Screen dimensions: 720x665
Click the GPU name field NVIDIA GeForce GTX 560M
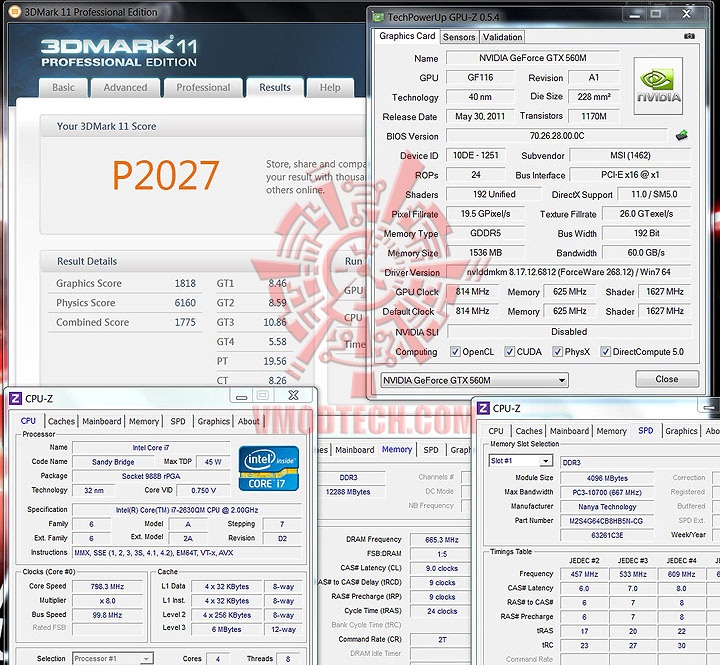click(x=533, y=58)
